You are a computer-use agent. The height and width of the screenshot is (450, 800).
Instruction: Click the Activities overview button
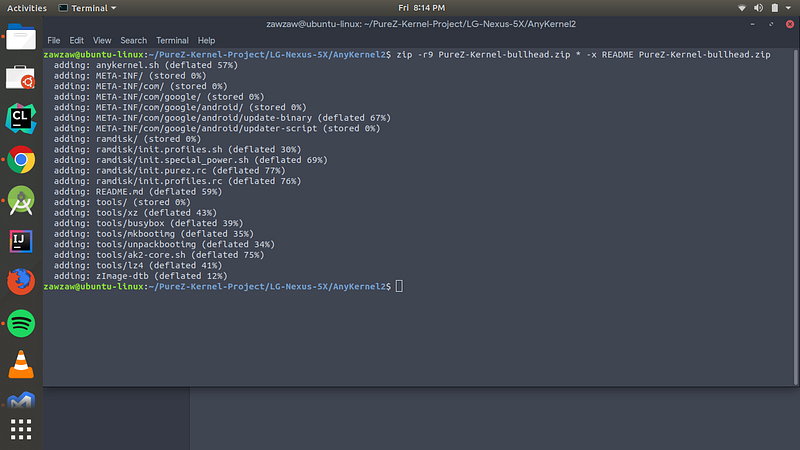[x=27, y=8]
